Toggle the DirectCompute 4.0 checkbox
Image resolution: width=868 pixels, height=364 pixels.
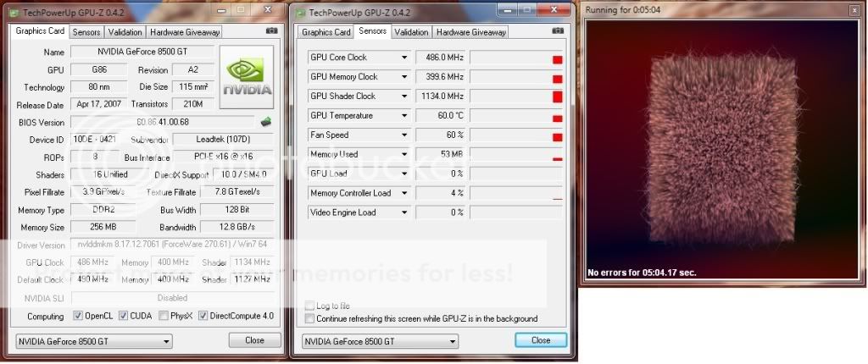tap(203, 316)
